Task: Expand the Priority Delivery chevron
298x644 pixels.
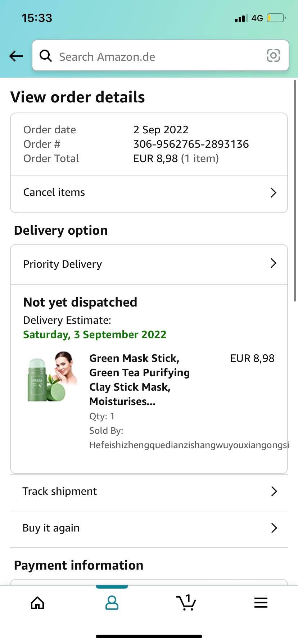Action: (273, 263)
